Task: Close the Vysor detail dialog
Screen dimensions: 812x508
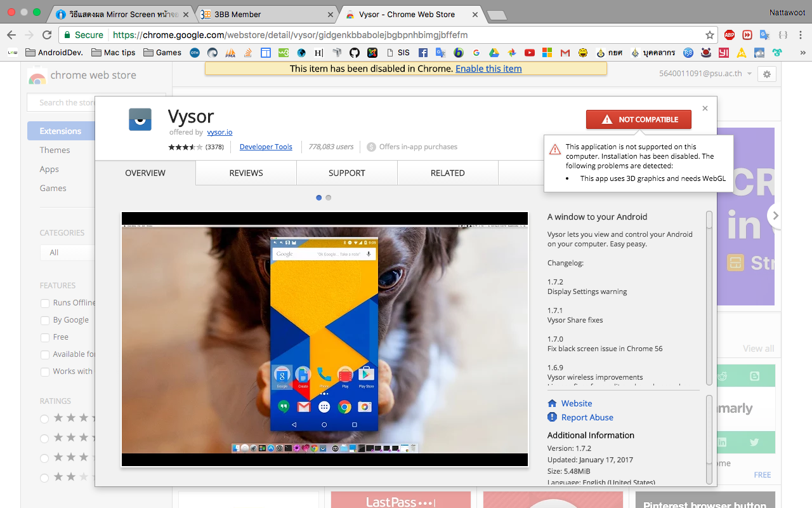Action: click(705, 109)
